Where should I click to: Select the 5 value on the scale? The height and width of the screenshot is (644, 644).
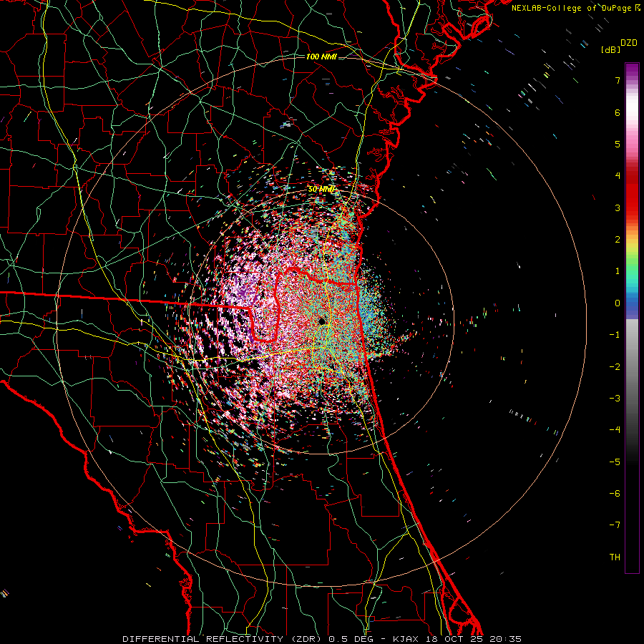[618, 144]
